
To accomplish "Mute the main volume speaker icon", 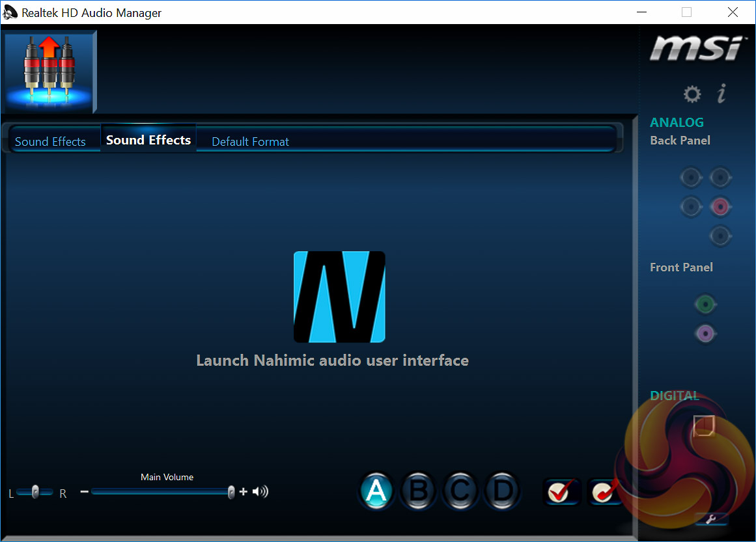I will [x=260, y=491].
